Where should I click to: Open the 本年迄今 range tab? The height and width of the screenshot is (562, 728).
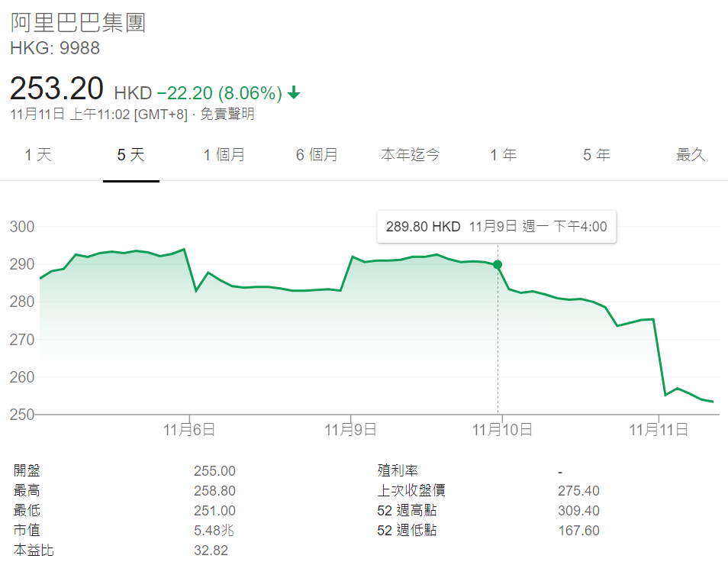click(x=410, y=155)
